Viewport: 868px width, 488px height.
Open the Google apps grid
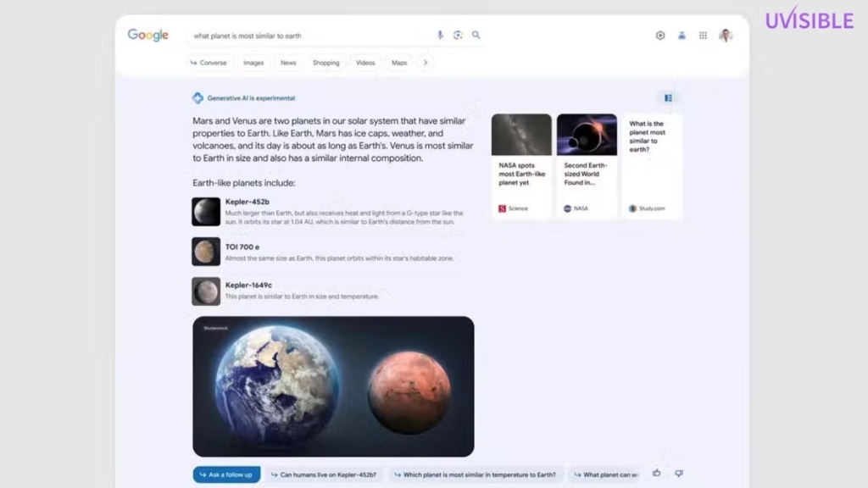coord(703,36)
